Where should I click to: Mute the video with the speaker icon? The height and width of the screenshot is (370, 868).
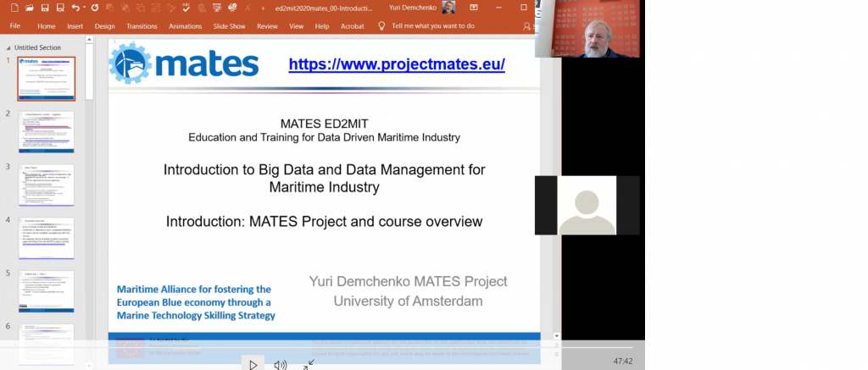click(x=280, y=365)
